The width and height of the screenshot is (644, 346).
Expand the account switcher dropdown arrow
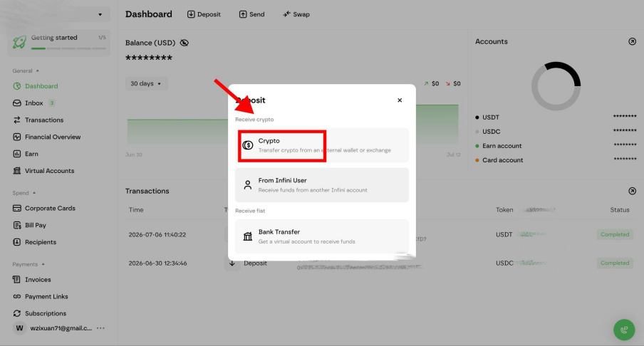[100, 15]
